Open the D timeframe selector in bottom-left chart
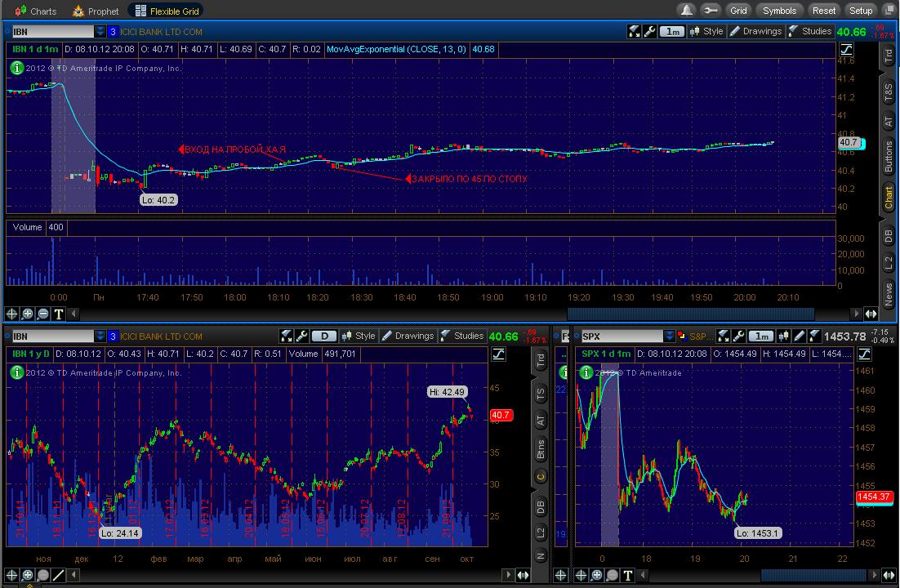Viewport: 900px width, 588px height. point(324,336)
